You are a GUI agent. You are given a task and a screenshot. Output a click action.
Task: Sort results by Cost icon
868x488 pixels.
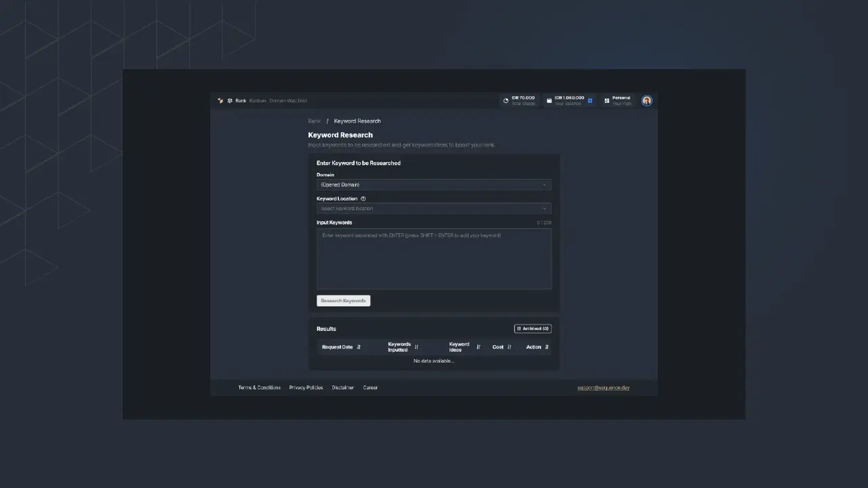point(509,347)
